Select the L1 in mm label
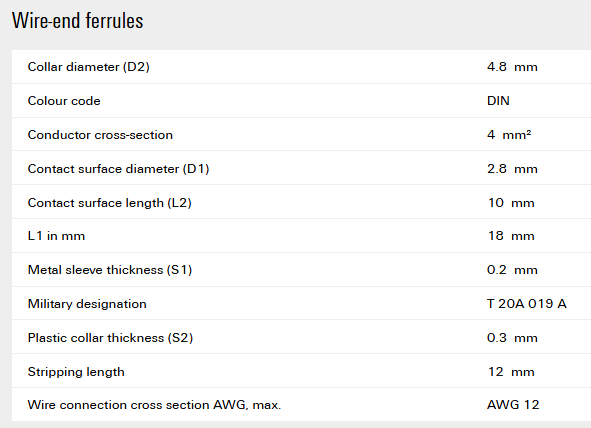The image size is (591, 428). click(57, 236)
